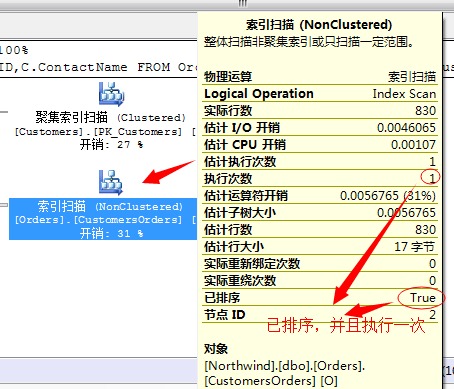Click the [CustomersOrders] [O] index name
The width and height of the screenshot is (454, 389).
click(271, 381)
